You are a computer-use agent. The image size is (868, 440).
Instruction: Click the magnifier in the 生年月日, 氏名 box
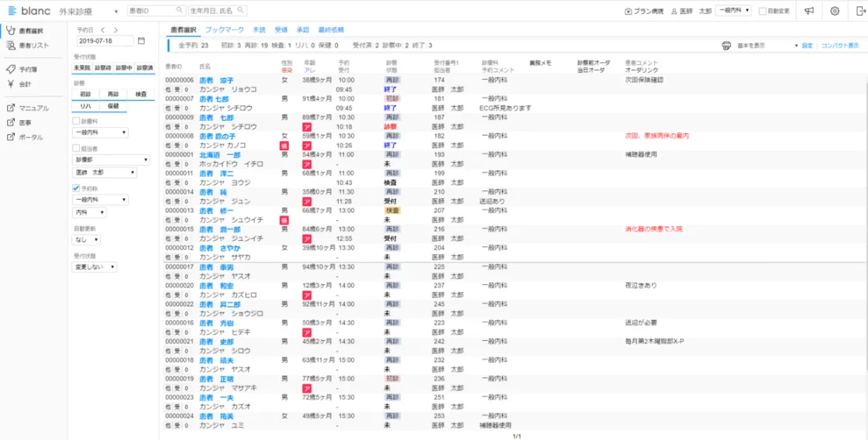point(241,11)
